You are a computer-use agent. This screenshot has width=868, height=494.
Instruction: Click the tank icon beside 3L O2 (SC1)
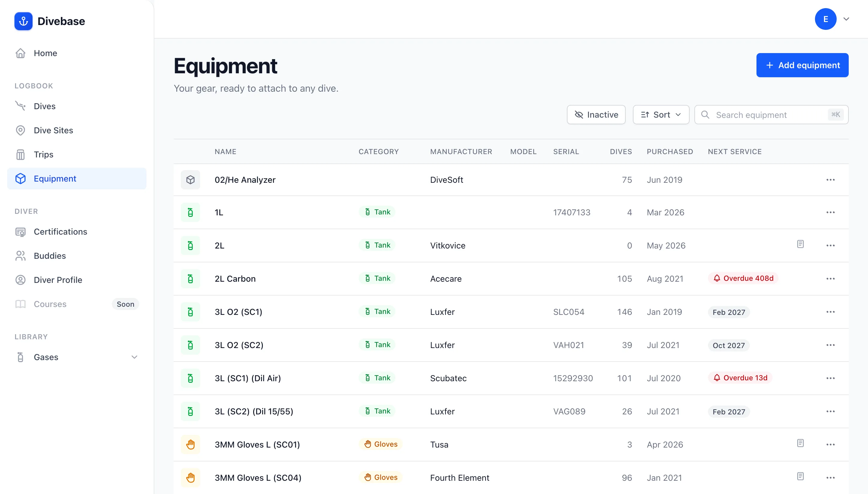click(x=190, y=312)
